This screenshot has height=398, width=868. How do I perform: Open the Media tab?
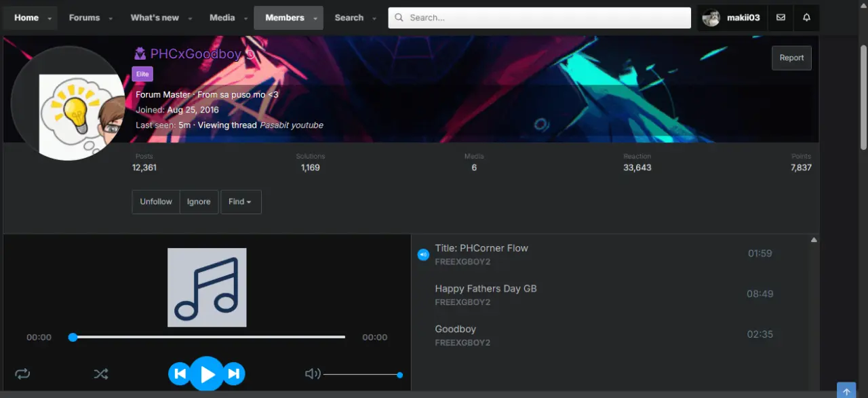[222, 18]
